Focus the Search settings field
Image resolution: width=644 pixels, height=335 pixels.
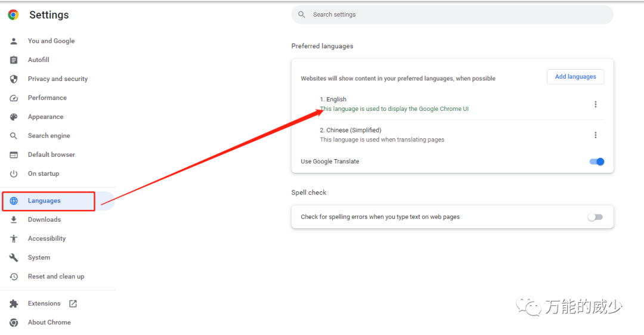(x=452, y=14)
